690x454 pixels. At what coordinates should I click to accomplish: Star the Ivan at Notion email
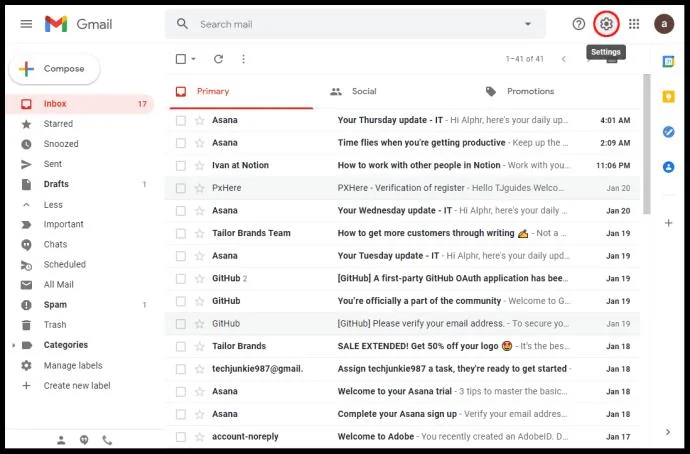200,165
